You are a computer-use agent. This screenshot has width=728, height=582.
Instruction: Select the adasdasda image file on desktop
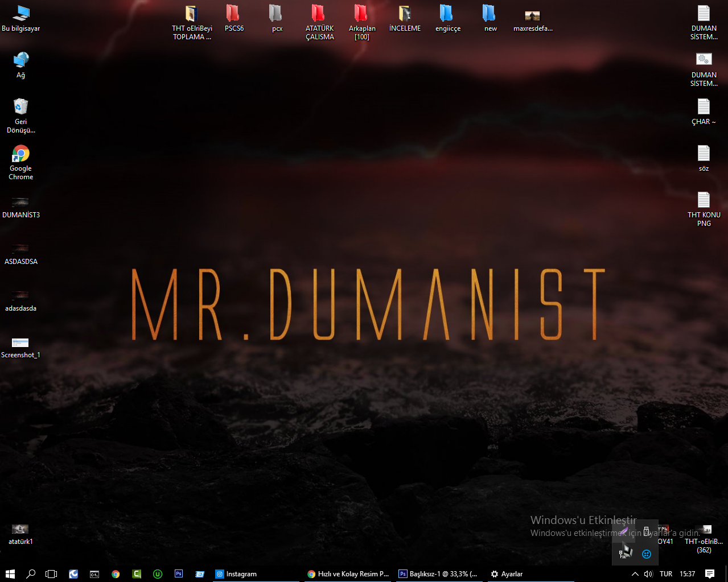point(21,300)
